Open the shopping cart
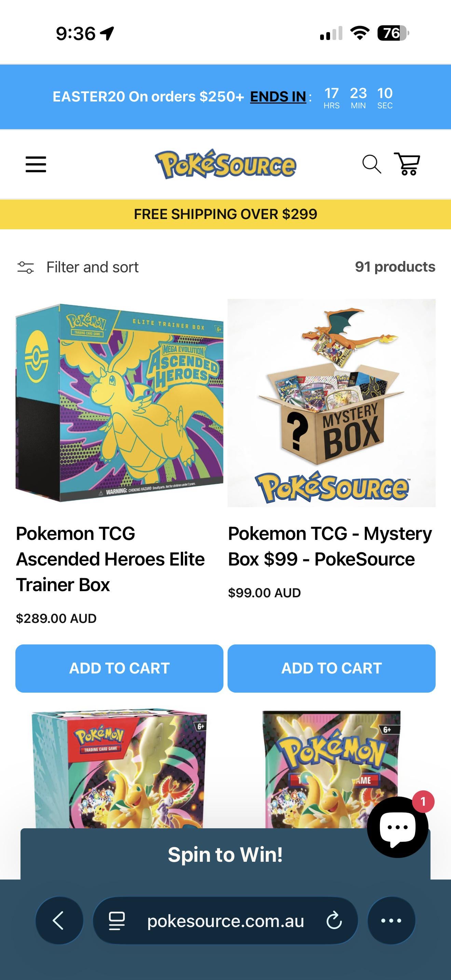Viewport: 451px width, 980px height. click(x=407, y=164)
